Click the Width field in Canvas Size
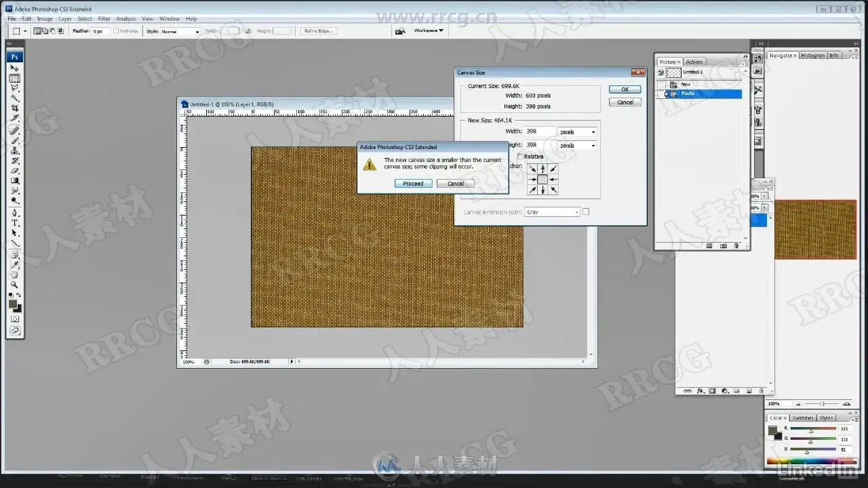Image resolution: width=868 pixels, height=488 pixels. [x=540, y=132]
